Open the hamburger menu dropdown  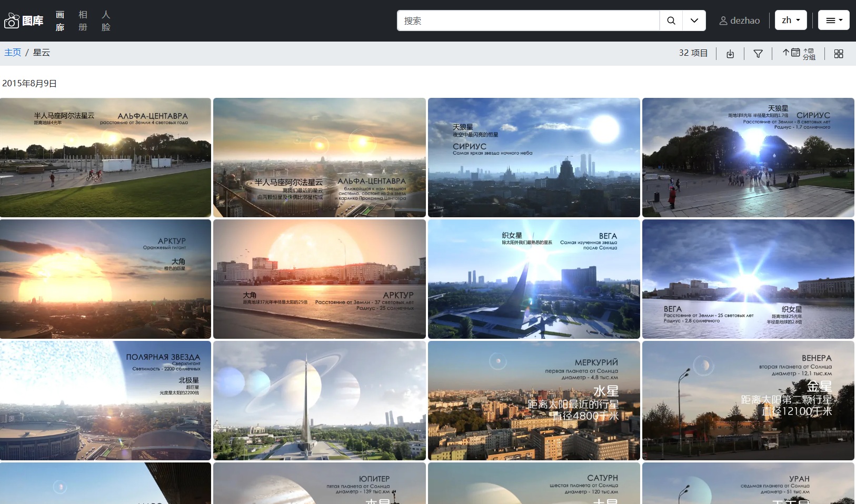834,21
